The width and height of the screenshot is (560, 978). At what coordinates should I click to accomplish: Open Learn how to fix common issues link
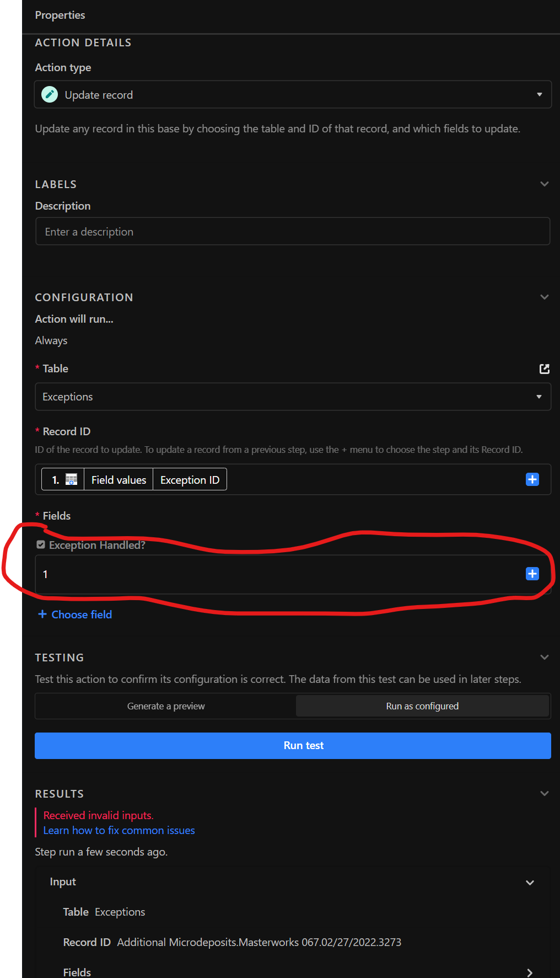[119, 830]
